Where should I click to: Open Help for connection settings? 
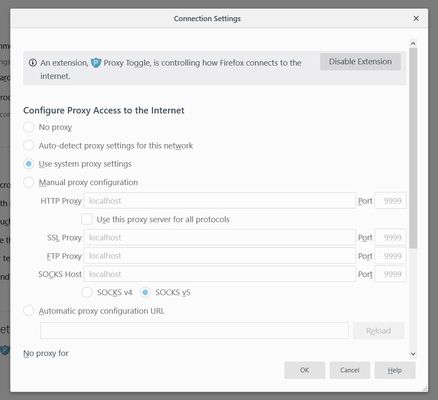click(x=395, y=370)
